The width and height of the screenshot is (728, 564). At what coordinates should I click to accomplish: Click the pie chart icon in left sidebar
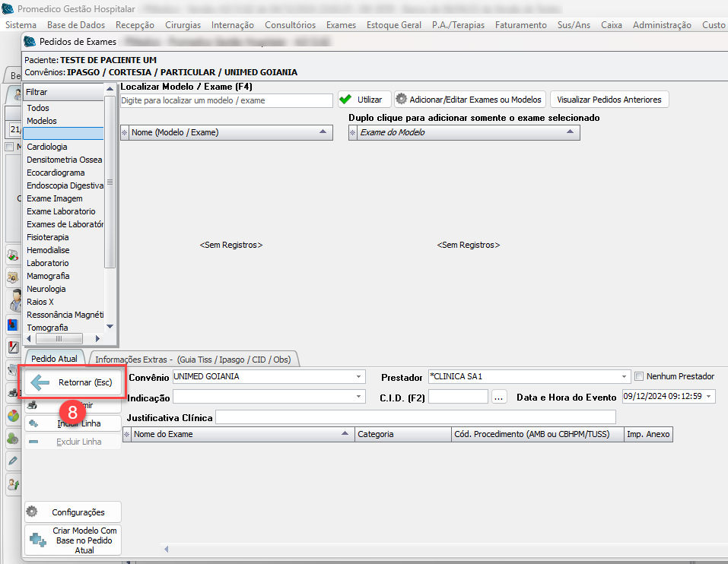(x=13, y=416)
